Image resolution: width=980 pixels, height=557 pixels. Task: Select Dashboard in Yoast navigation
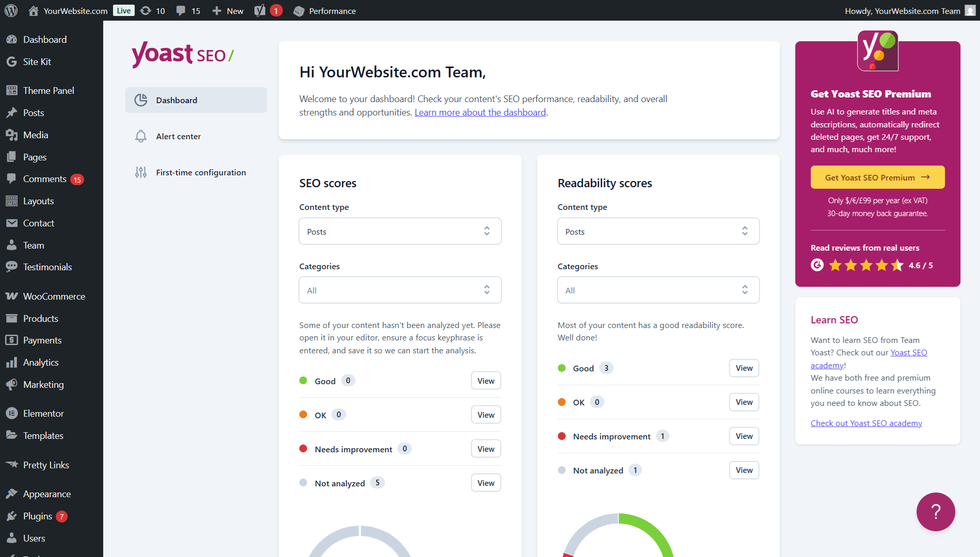click(x=196, y=100)
